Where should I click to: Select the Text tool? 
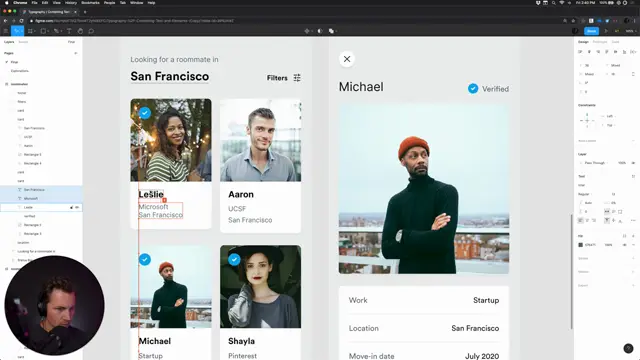click(69, 31)
